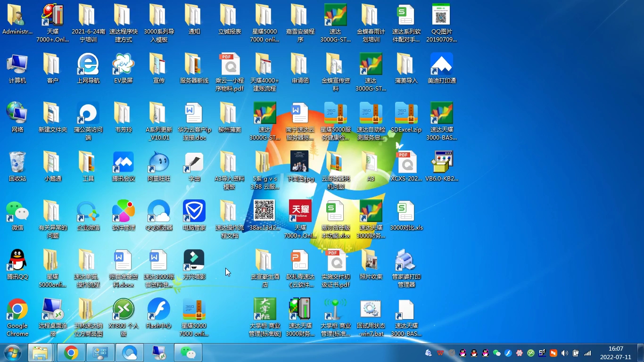Launch 微信 WeChat from the desktop shortcut
The width and height of the screenshot is (644, 362).
coord(17,216)
